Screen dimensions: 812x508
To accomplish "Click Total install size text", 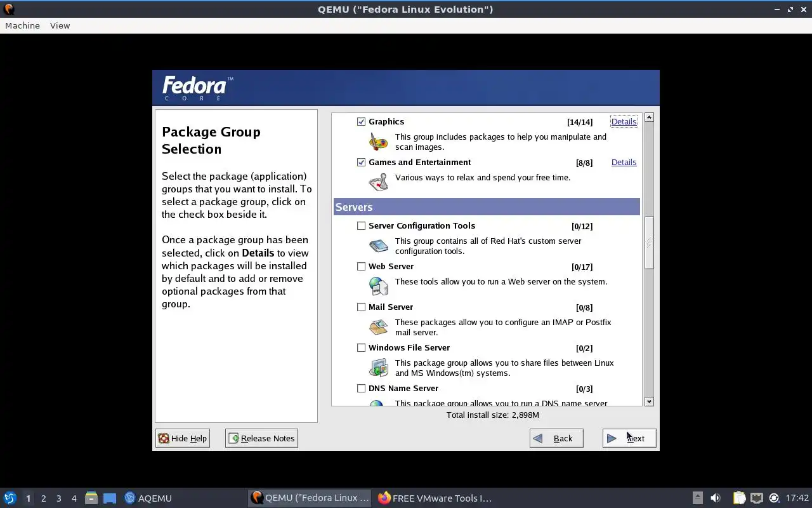I will (x=493, y=415).
